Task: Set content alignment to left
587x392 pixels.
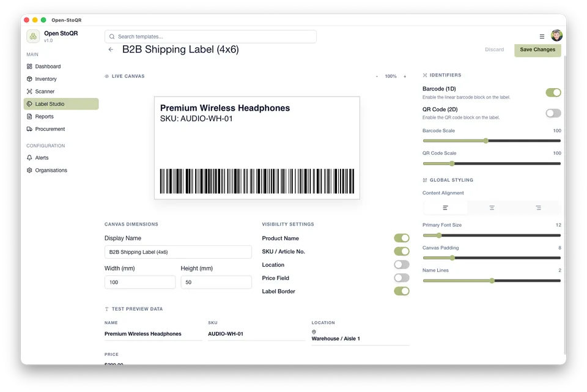Action: pos(445,208)
